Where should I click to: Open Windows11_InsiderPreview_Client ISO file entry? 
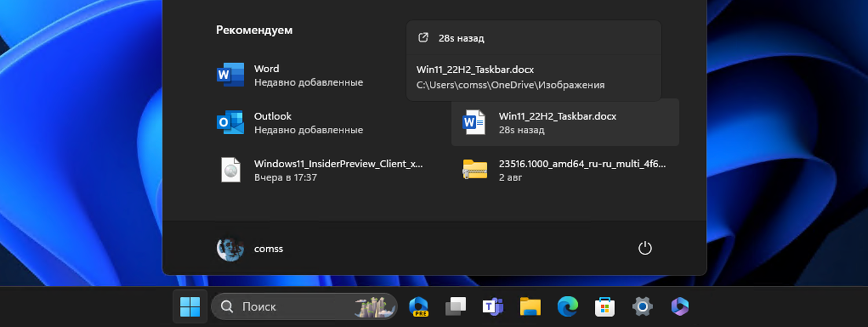coord(321,170)
